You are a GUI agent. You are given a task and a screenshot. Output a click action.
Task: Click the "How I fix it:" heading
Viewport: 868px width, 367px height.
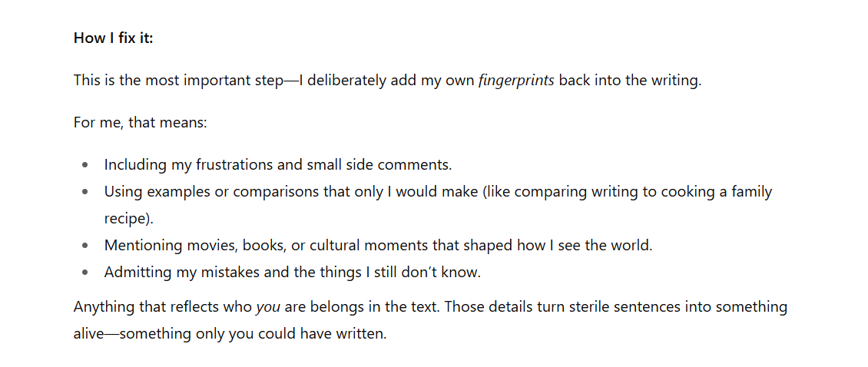point(113,38)
